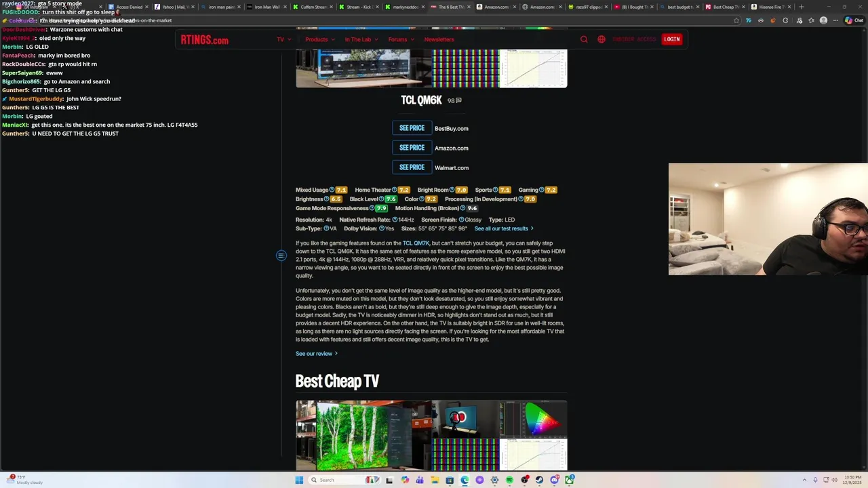Click the LOGIN button
868x488 pixels.
[672, 39]
